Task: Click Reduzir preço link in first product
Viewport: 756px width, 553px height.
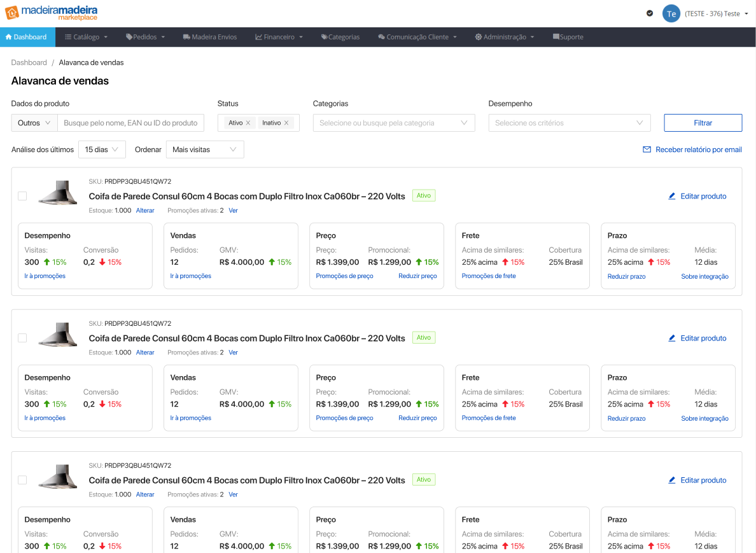Action: pos(417,276)
